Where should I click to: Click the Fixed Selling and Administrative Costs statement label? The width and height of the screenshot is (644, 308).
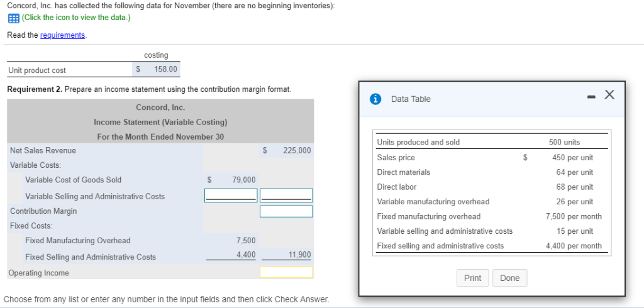(x=91, y=257)
